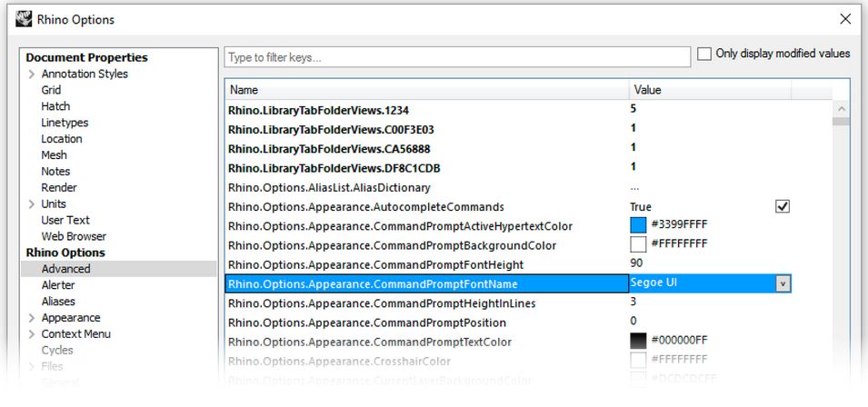Select the Rhino.LibraryTabFolderViews.DF8C1CDB row
Screen dimensions: 868x407
334,168
